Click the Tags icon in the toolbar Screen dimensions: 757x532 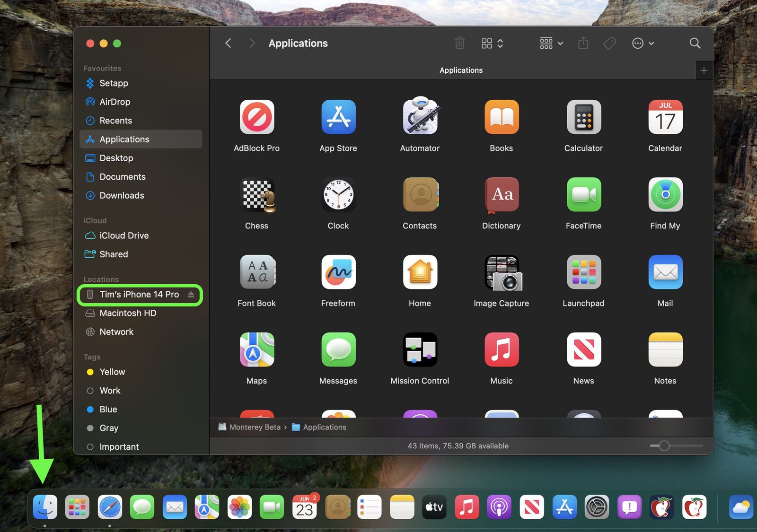coord(609,43)
